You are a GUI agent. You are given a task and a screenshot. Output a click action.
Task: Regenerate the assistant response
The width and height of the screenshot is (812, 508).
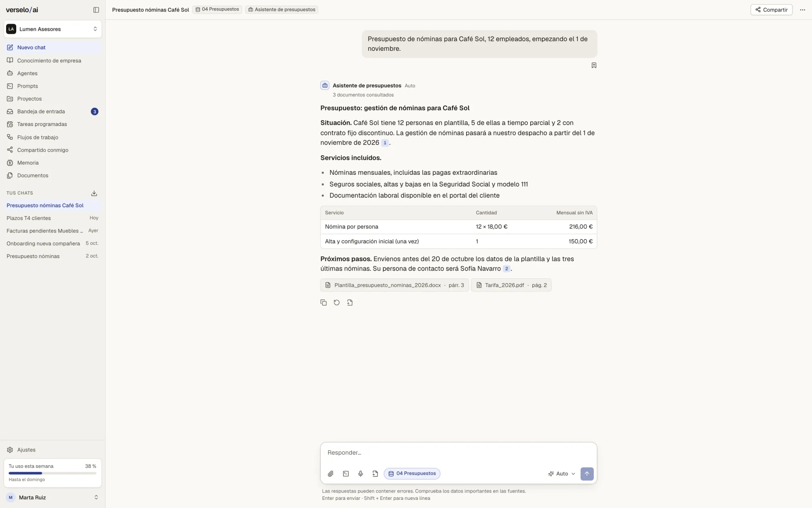(x=337, y=302)
